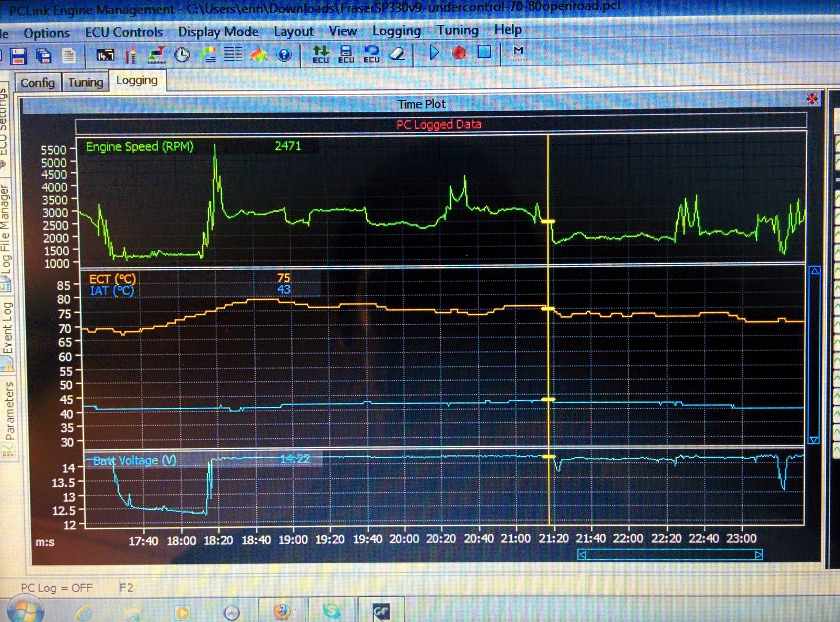This screenshot has height=622, width=840.
Task: Click the right arrow of the time scrollbar
Action: point(759,555)
